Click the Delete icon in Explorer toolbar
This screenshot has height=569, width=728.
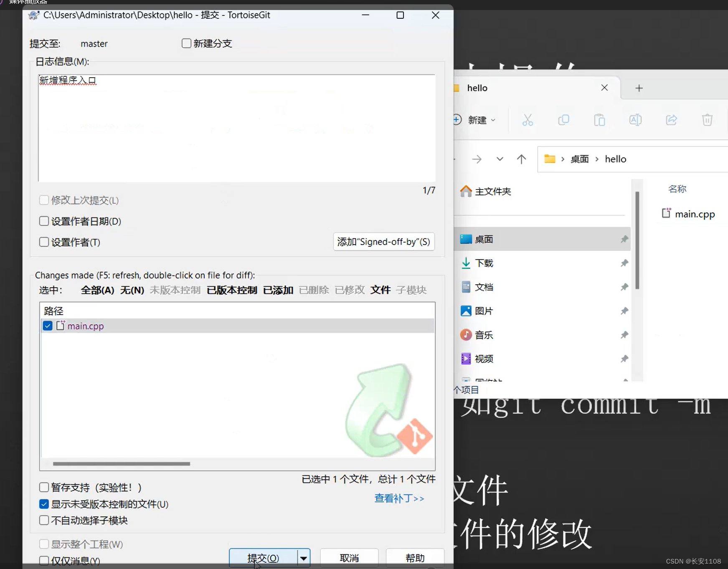click(707, 120)
